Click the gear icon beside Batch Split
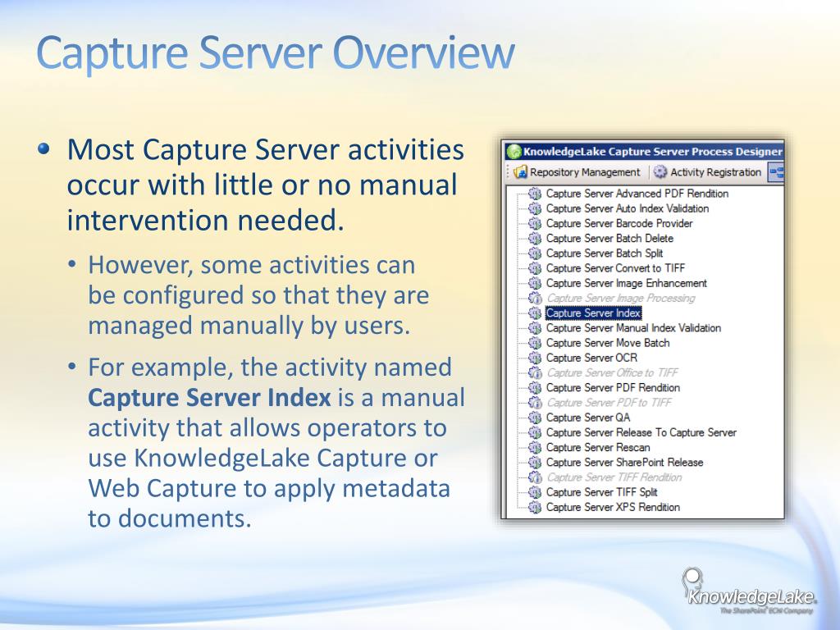 pos(535,253)
